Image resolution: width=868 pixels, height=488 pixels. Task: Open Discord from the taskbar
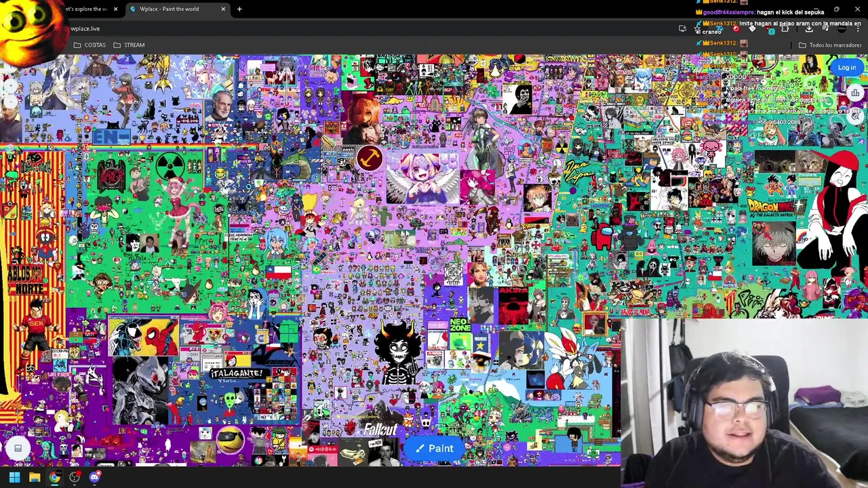tap(94, 477)
